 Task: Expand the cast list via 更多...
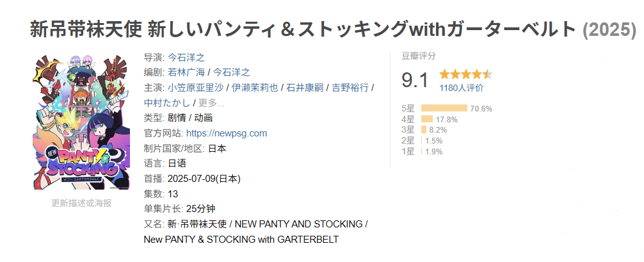(x=211, y=102)
